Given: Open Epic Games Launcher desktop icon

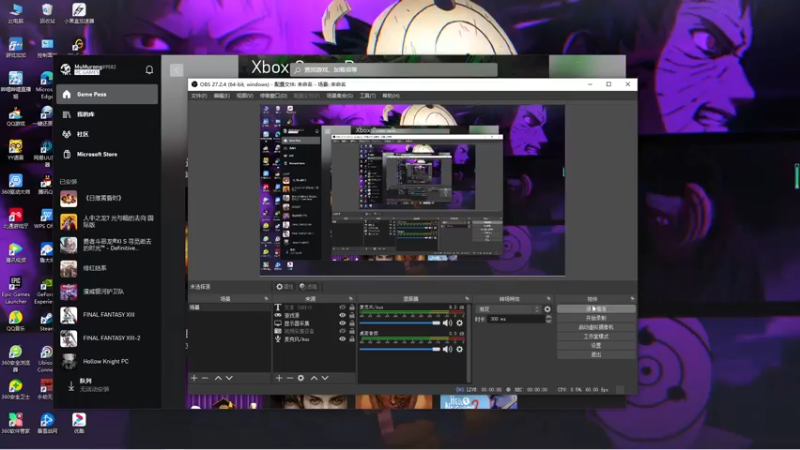Looking at the screenshot, I should pos(15,290).
